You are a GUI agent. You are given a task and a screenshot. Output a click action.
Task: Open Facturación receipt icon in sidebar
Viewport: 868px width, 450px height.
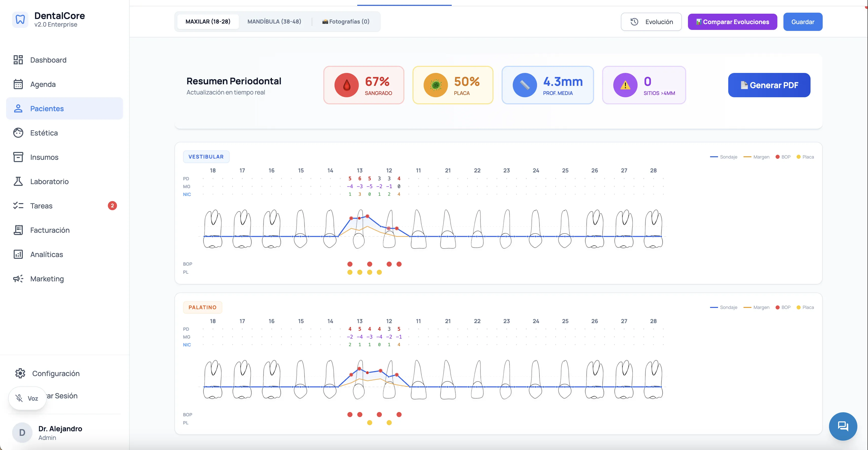[18, 230]
